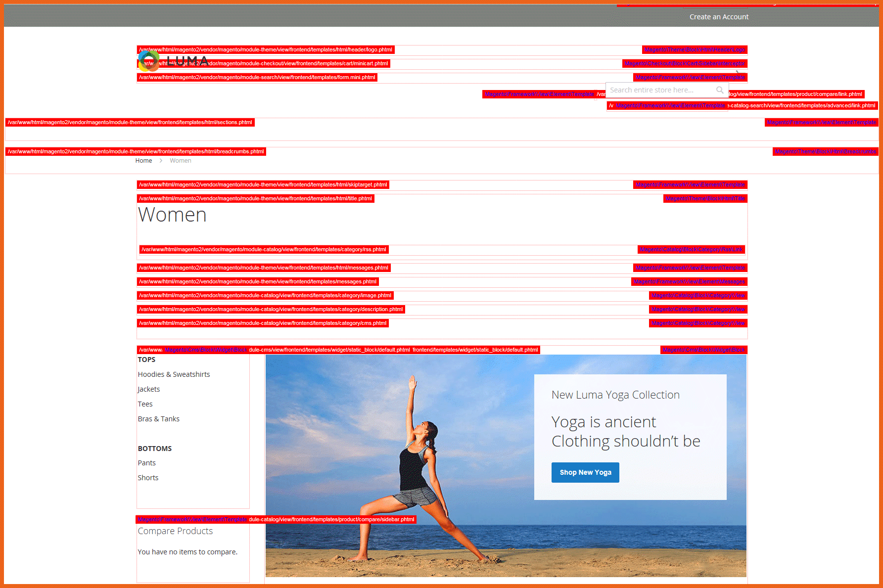883x588 pixels.
Task: Click the BOTTOMS heading
Action: coord(155,449)
